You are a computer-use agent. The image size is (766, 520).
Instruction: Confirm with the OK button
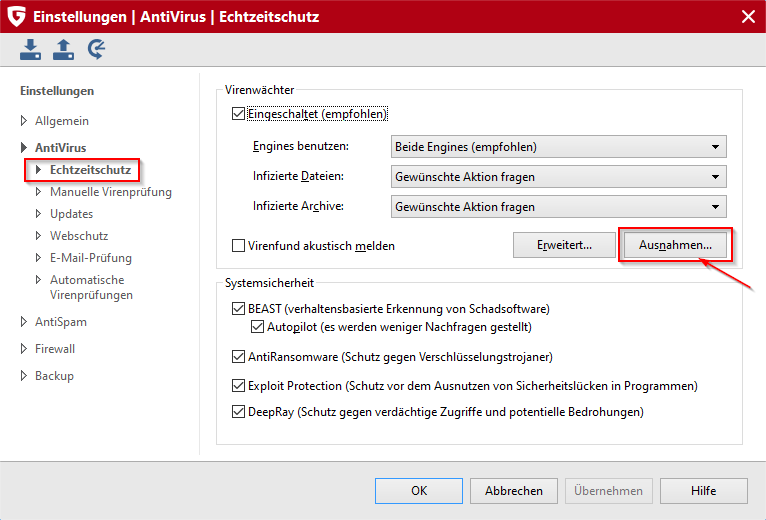click(x=419, y=491)
